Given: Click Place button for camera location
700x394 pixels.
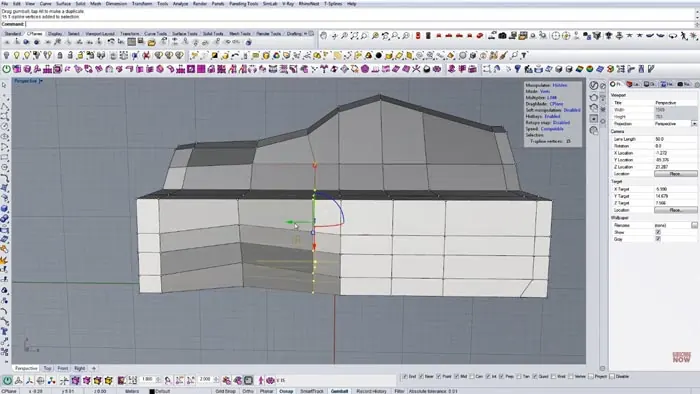Looking at the screenshot, I should point(675,174).
